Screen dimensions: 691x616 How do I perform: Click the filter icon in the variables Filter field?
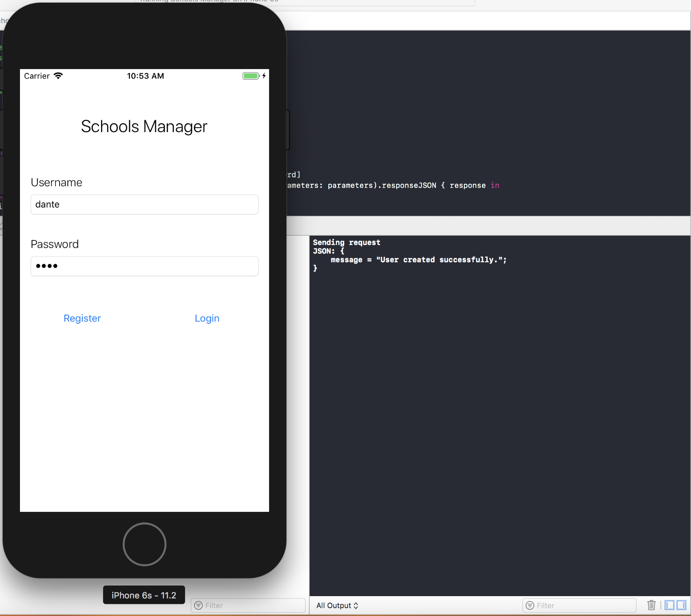[199, 606]
